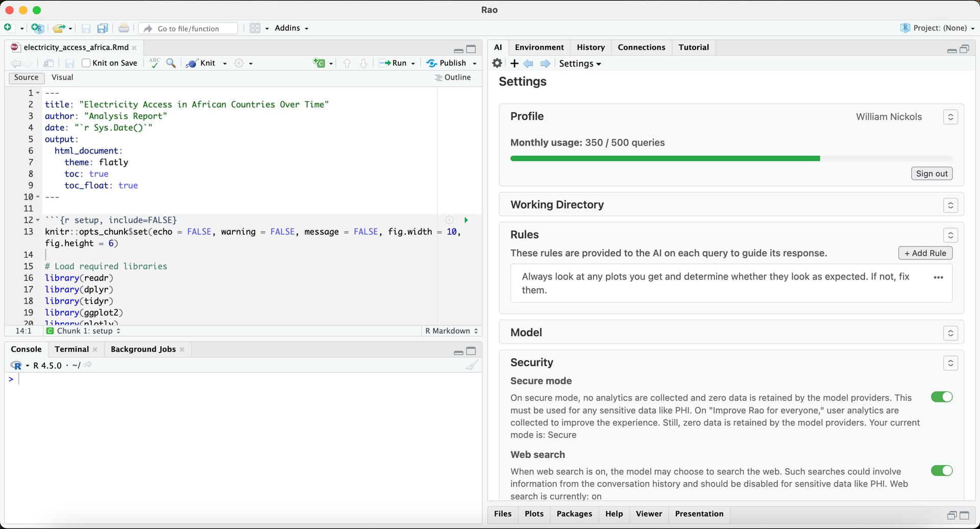Expand the Working Directory section

950,205
